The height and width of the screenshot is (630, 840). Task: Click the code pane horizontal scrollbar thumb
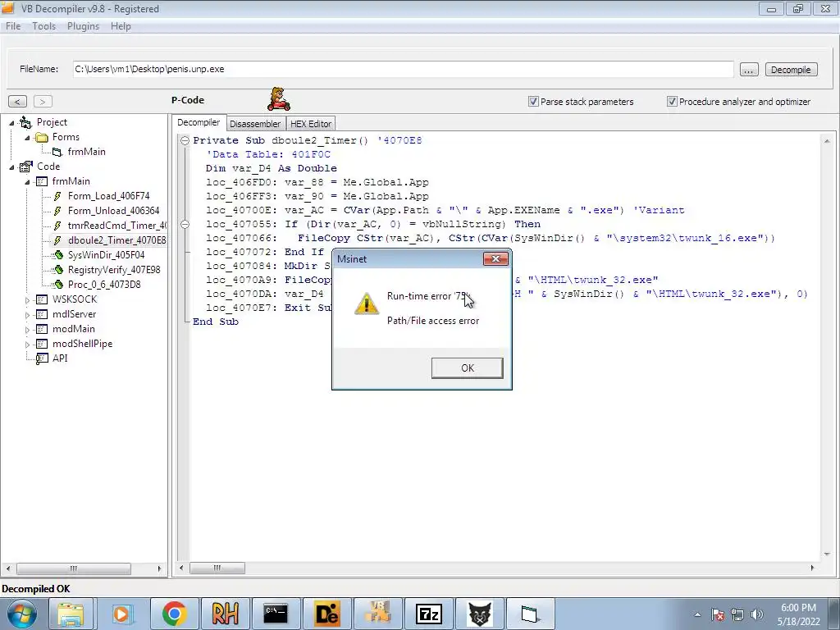[217, 568]
